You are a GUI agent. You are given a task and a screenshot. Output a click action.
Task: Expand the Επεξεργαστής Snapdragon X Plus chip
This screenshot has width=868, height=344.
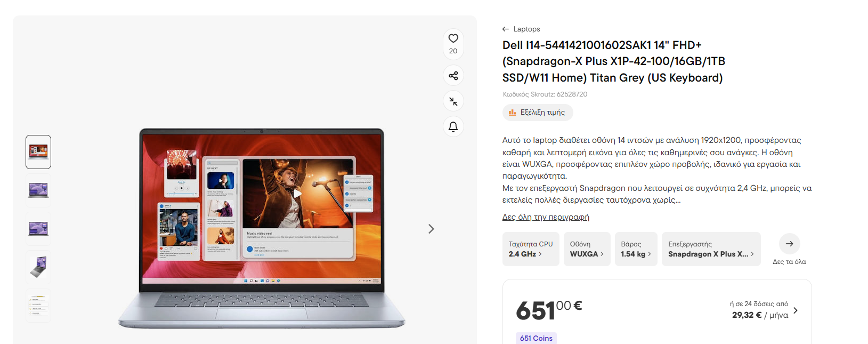[711, 249]
